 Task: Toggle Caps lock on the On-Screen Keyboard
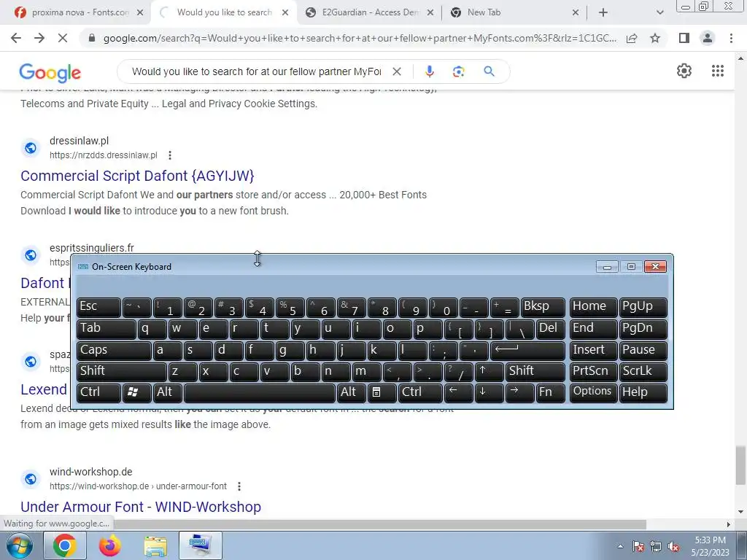[x=114, y=350]
